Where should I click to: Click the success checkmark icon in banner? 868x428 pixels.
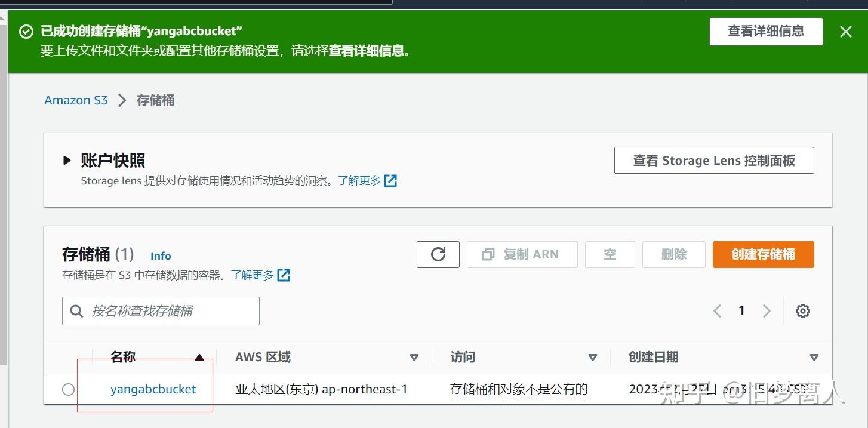point(26,32)
